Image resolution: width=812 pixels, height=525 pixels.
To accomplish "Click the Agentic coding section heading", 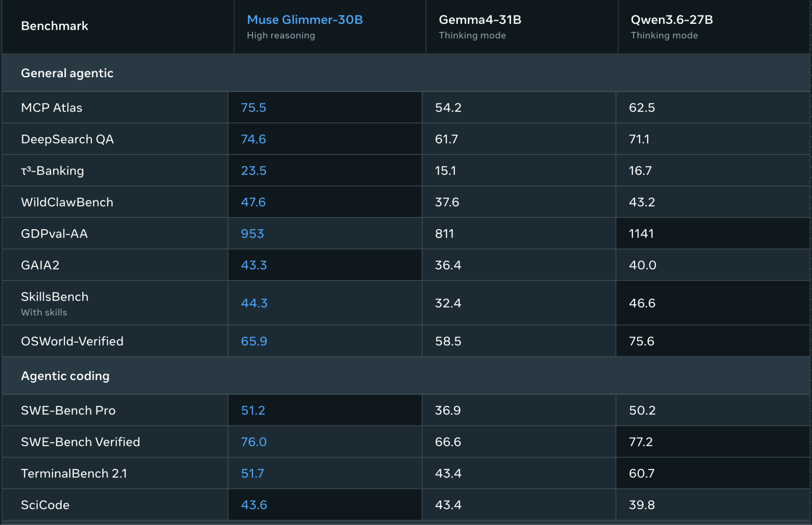I will click(65, 376).
